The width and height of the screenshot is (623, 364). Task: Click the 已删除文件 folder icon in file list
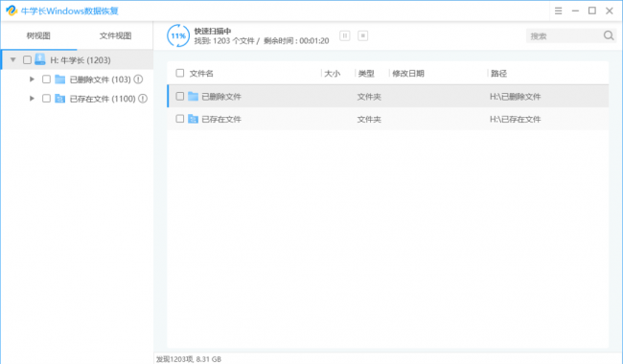[x=193, y=96]
